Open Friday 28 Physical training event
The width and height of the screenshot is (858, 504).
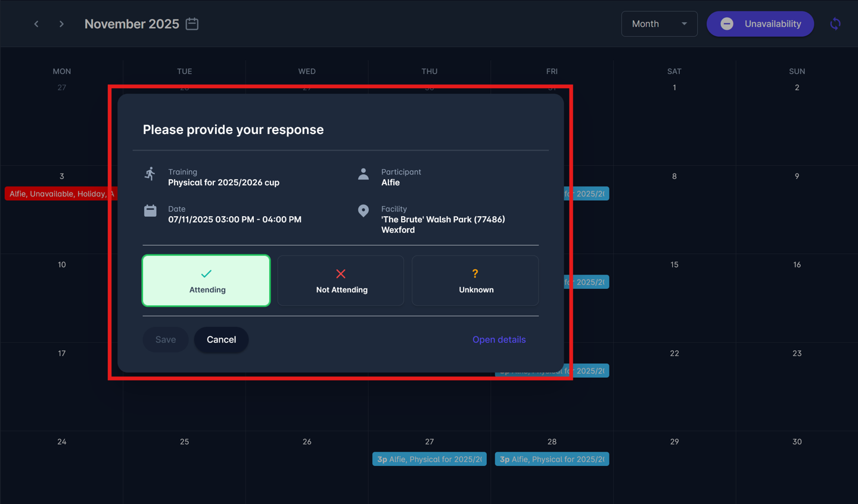click(x=552, y=459)
